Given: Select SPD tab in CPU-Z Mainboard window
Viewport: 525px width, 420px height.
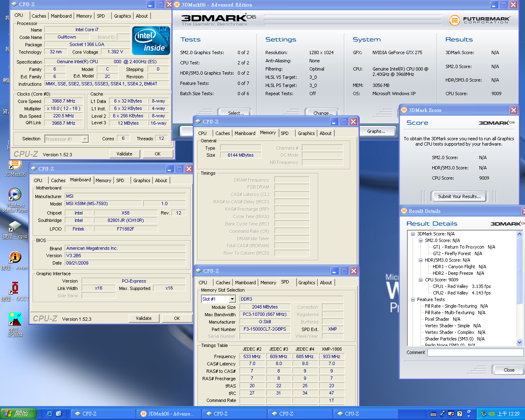Looking at the screenshot, I should coord(120,180).
